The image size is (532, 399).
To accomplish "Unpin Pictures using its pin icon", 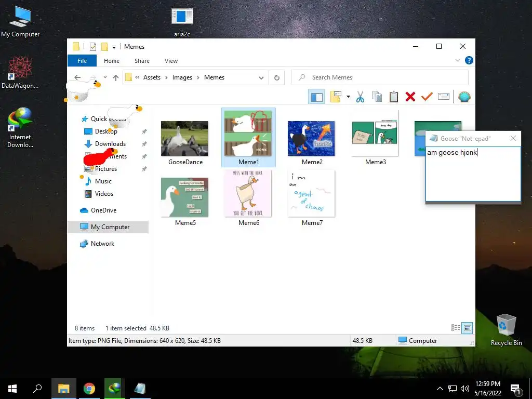I will click(x=144, y=169).
